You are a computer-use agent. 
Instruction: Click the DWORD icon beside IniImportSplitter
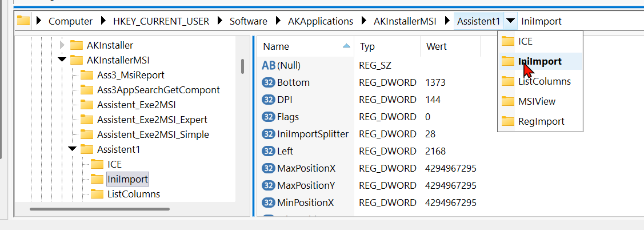269,134
